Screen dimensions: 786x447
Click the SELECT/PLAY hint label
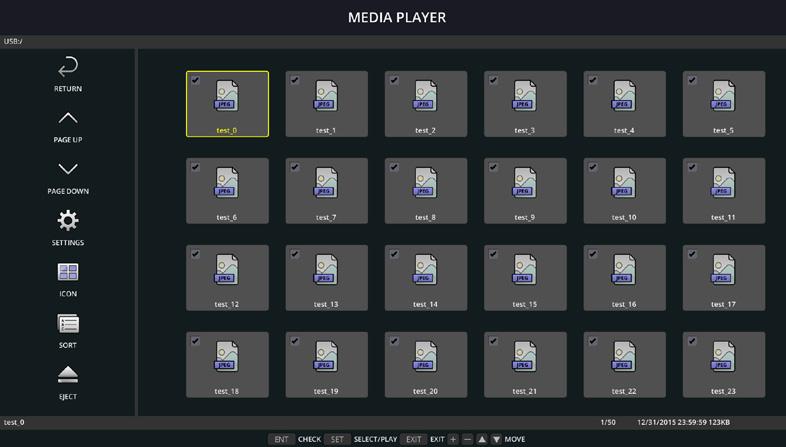[x=375, y=439]
